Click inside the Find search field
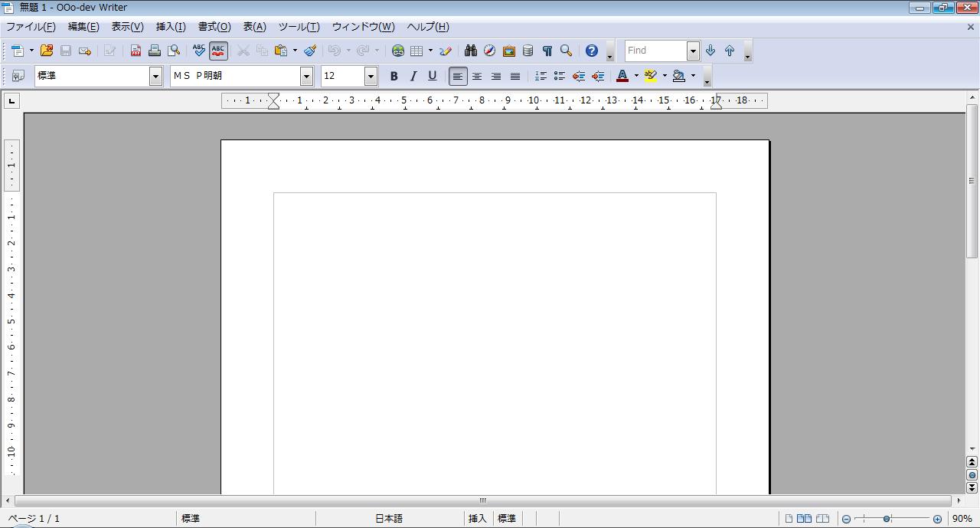Viewport: 980px width, 528px height. pyautogui.click(x=655, y=51)
